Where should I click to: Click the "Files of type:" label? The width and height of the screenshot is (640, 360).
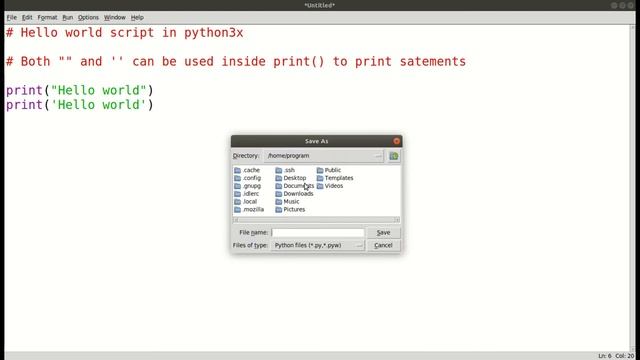250,245
